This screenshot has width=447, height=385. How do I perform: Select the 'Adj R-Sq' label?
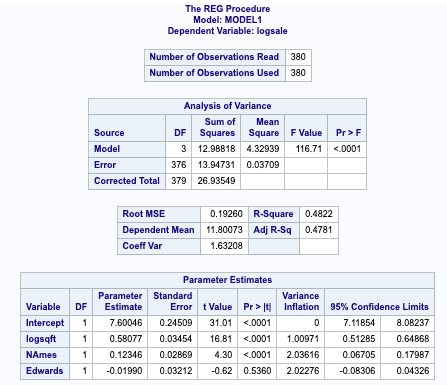272,230
